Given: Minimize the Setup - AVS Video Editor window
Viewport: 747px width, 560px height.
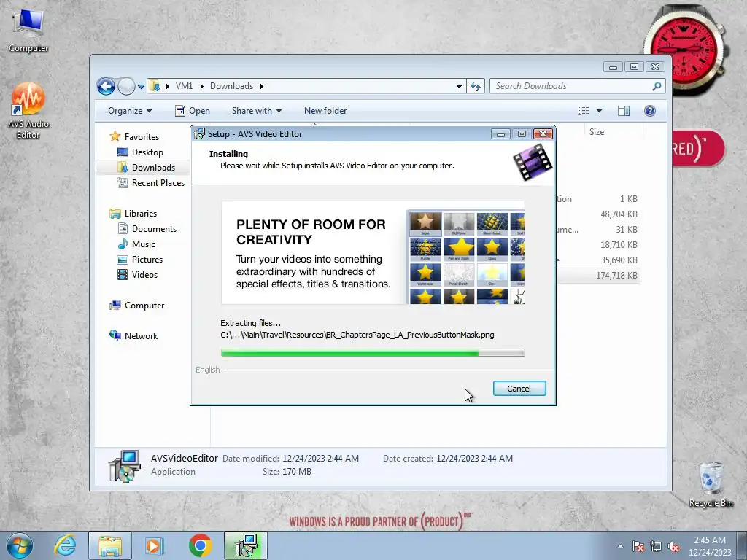Looking at the screenshot, I should click(x=500, y=134).
